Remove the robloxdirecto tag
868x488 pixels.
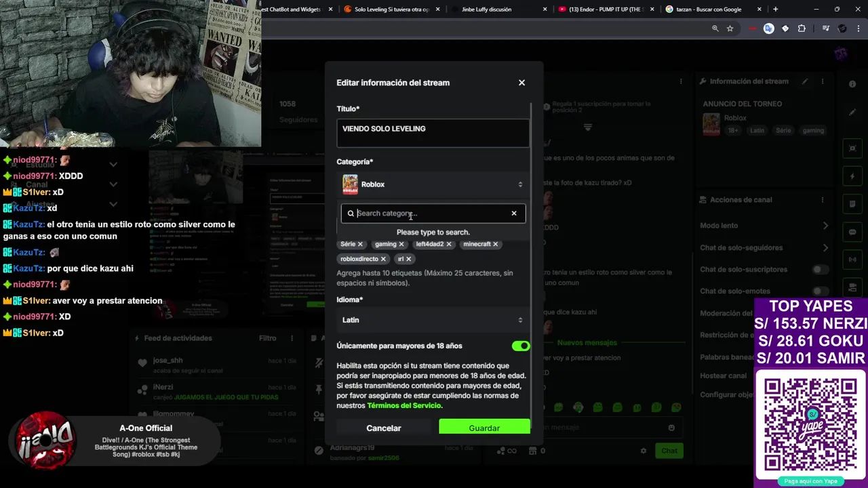(383, 259)
